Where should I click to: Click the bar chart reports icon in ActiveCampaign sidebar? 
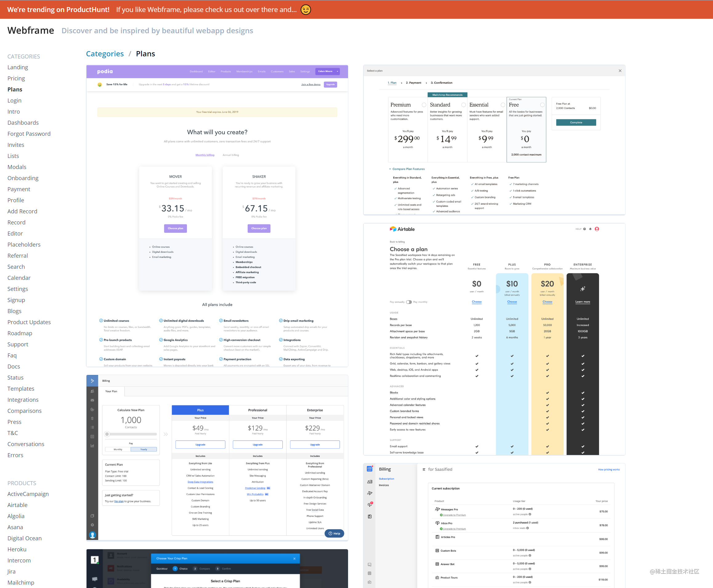pos(92,446)
